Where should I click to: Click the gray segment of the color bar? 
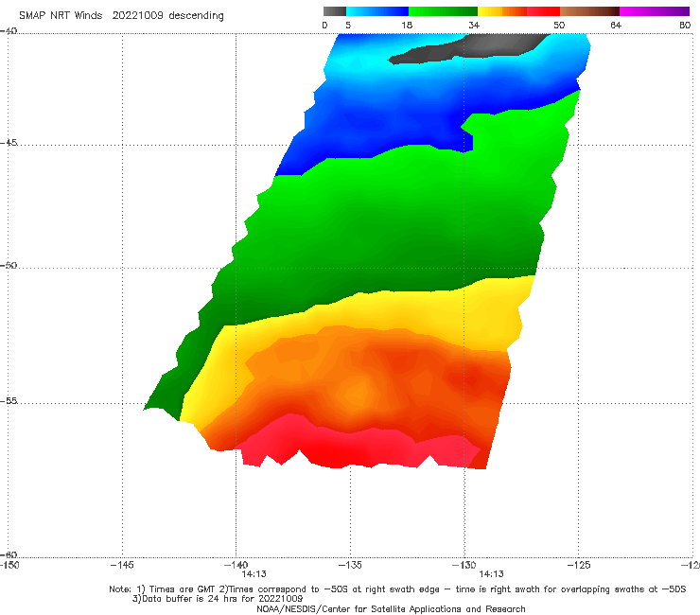[x=335, y=11]
